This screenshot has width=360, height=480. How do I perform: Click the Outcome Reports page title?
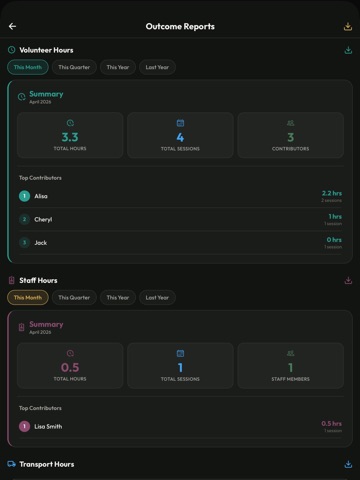(180, 27)
